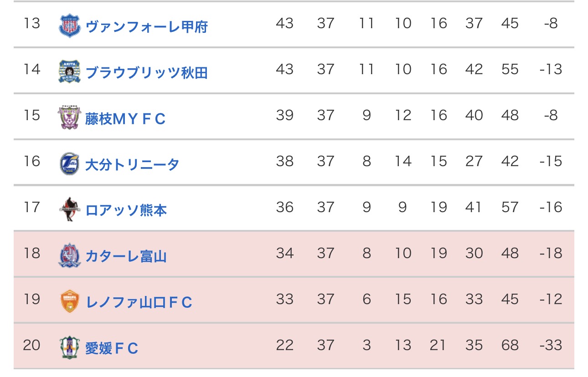Image resolution: width=588 pixels, height=377 pixels.
Task: Open the ロアッソ熊本 team link
Action: [x=126, y=210]
